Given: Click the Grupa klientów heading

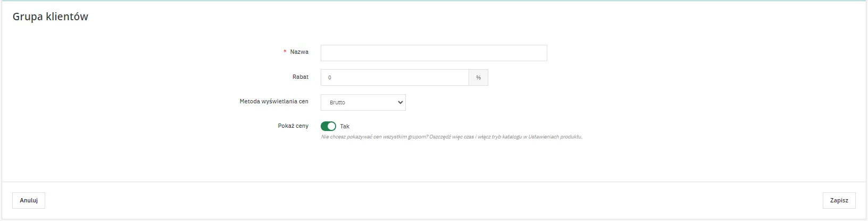Looking at the screenshot, I should click(51, 17).
